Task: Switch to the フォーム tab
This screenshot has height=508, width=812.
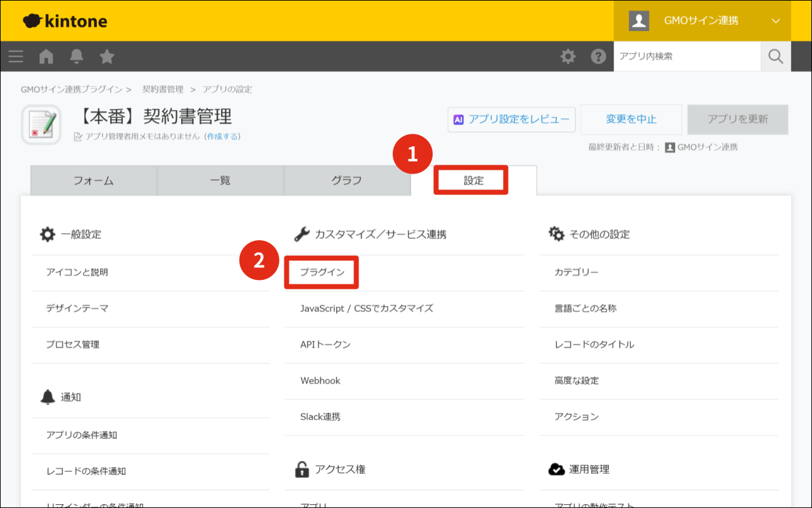Action: (94, 181)
